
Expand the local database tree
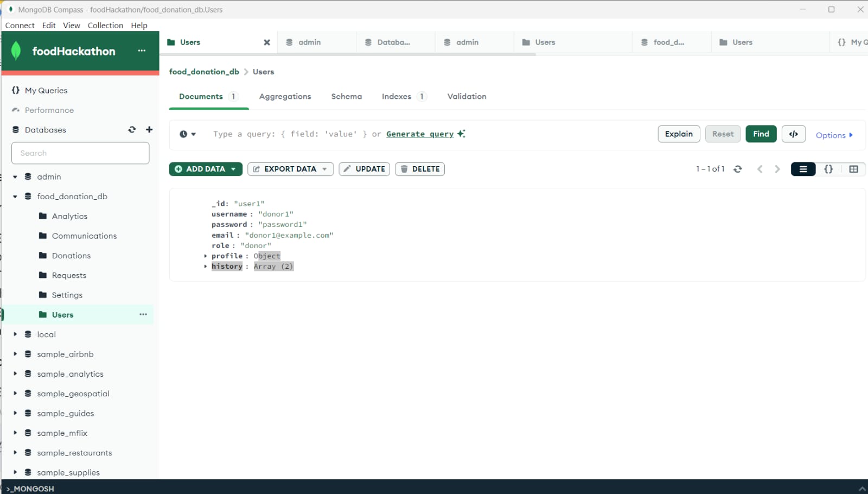[x=15, y=334]
